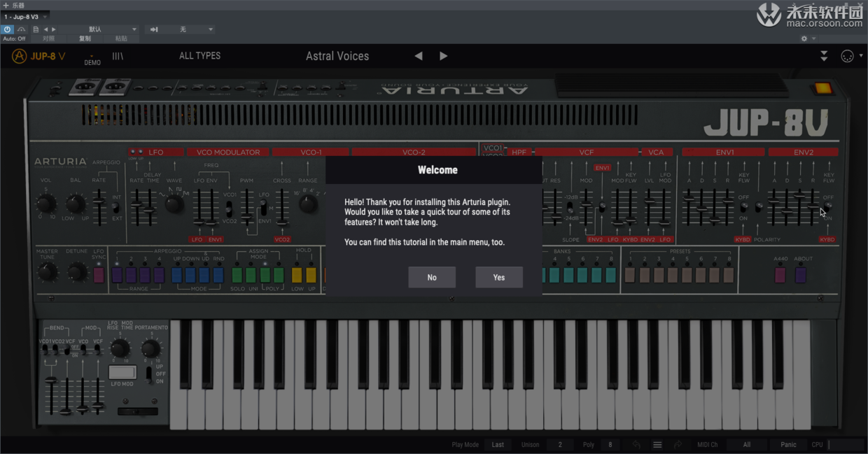Click the Panic button
The height and width of the screenshot is (454, 868).
point(788,445)
